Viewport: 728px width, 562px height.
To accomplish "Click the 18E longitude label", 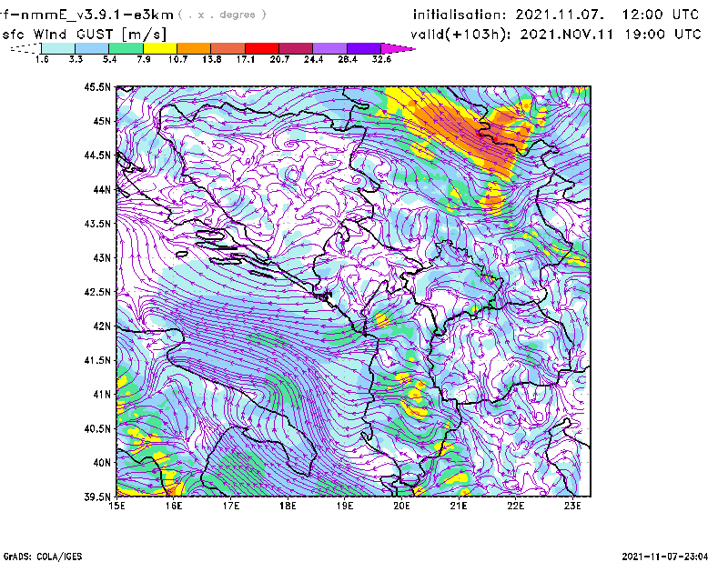I will click(288, 506).
